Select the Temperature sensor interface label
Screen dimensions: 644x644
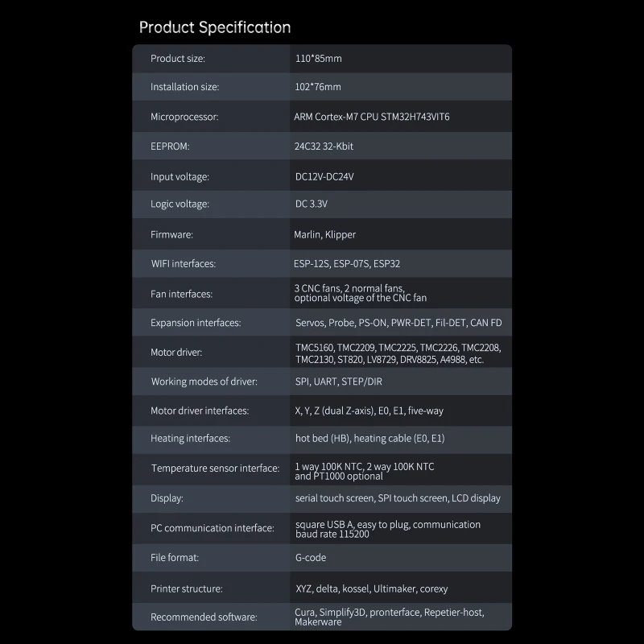215,469
